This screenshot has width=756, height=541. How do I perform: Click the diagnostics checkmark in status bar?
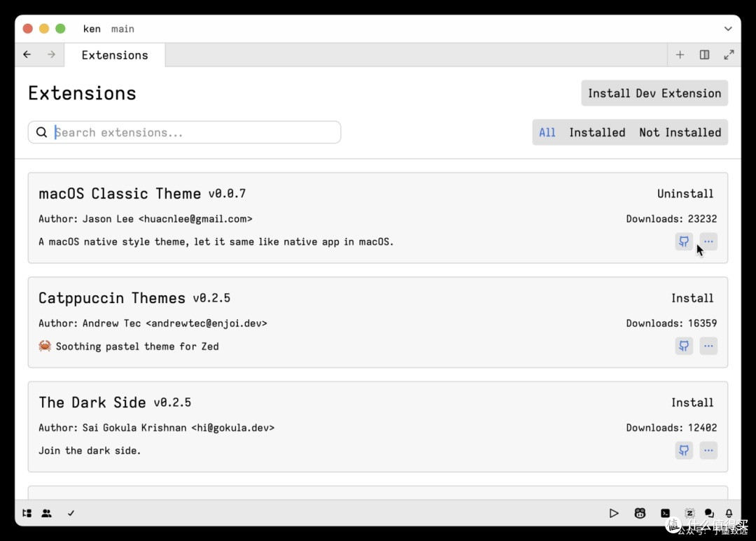[x=71, y=513]
